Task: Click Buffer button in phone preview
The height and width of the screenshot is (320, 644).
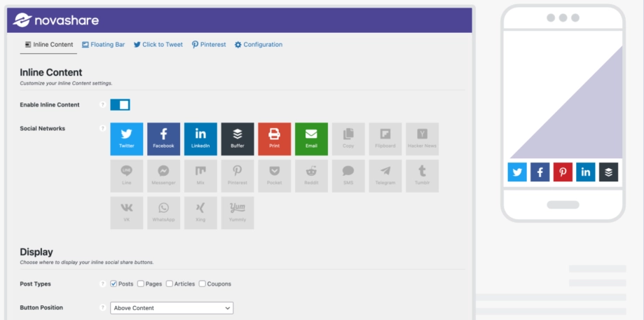Action: click(608, 172)
